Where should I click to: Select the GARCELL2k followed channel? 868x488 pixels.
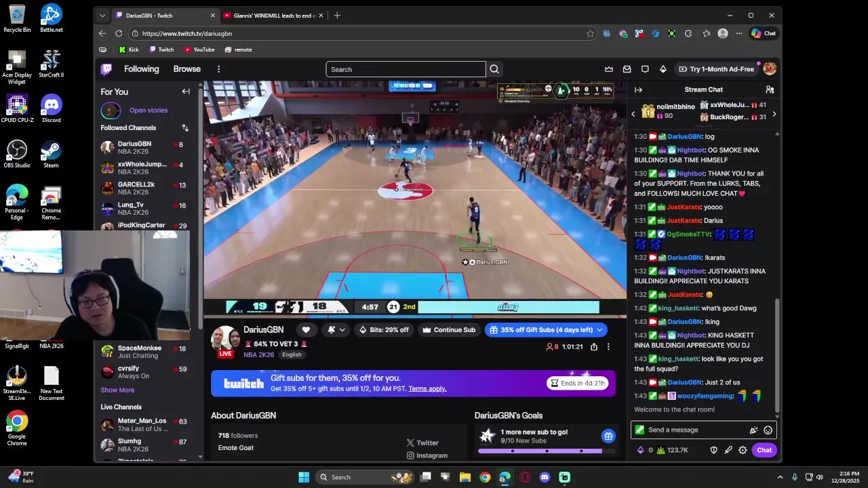point(144,188)
